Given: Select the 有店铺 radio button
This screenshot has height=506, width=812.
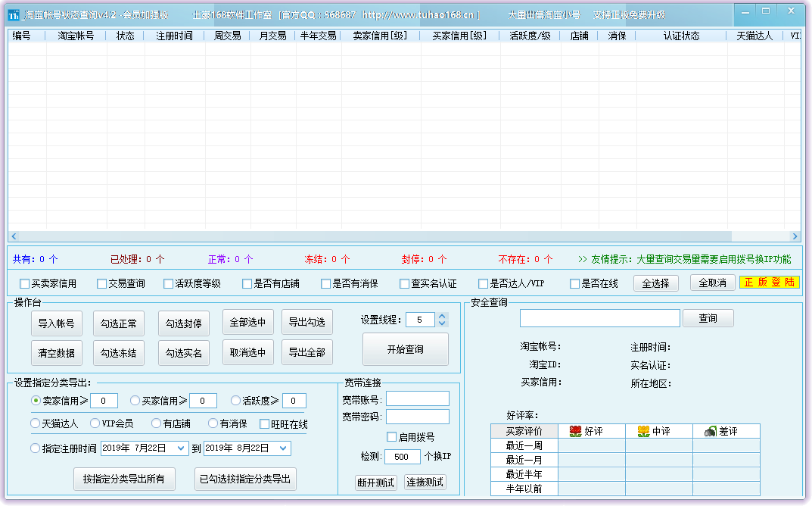Looking at the screenshot, I should pyautogui.click(x=156, y=423).
